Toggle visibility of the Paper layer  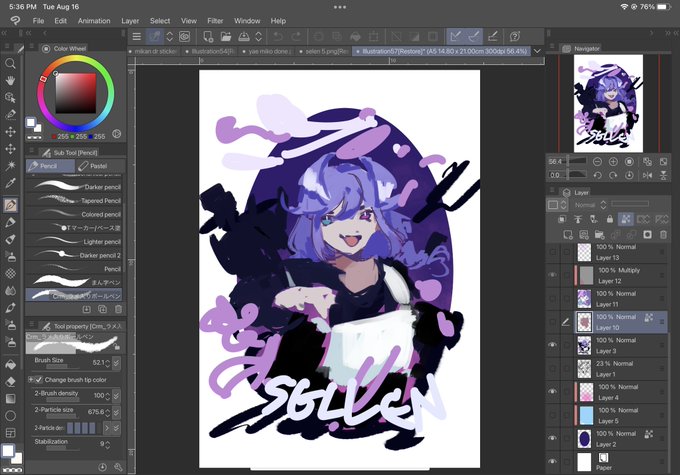click(552, 462)
